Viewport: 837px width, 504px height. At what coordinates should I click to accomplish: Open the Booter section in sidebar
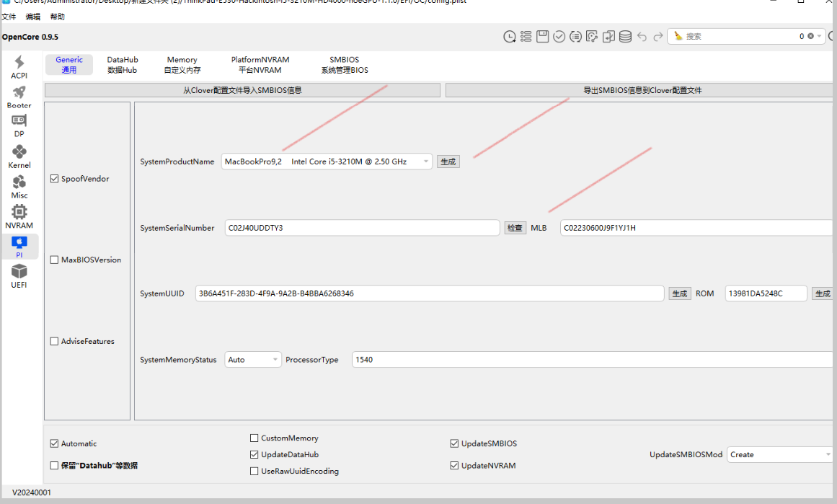tap(19, 97)
